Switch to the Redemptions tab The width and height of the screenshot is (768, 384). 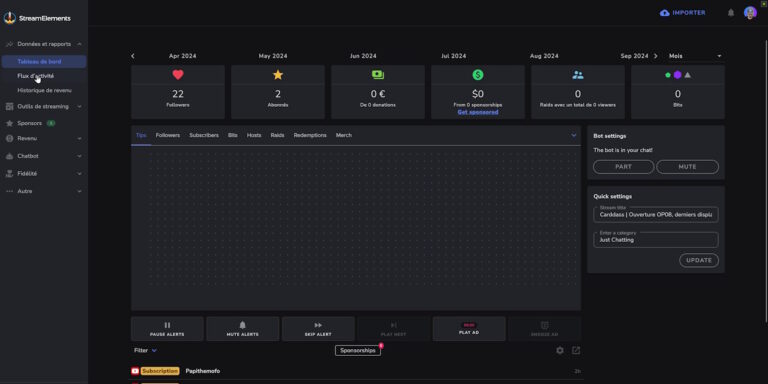310,135
